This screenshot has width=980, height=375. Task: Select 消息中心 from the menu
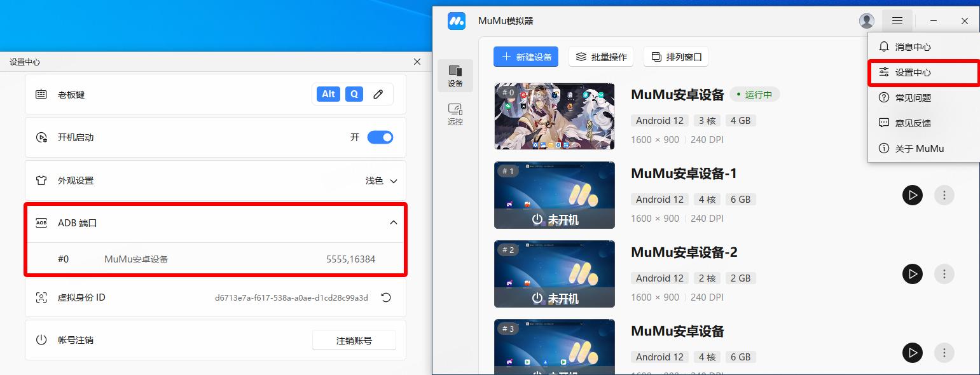click(x=913, y=47)
